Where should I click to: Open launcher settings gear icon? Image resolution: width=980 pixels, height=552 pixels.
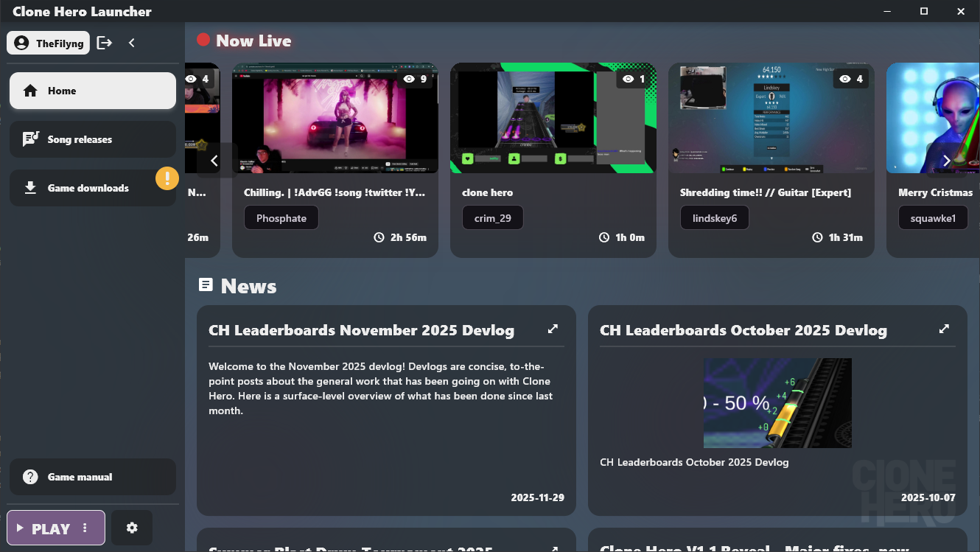click(132, 528)
